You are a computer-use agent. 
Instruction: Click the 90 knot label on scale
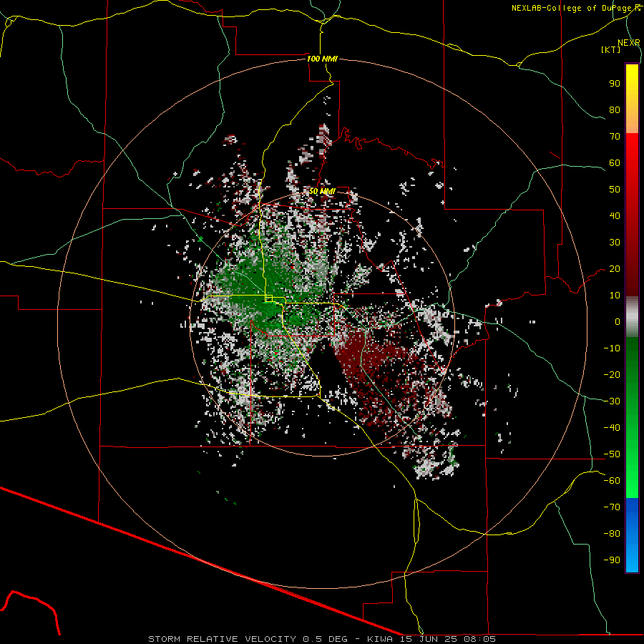(615, 84)
